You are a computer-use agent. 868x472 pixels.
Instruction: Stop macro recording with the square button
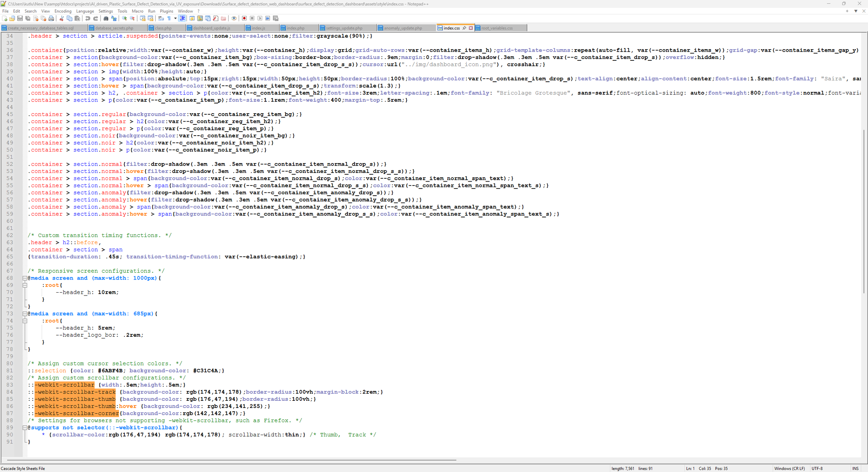pyautogui.click(x=252, y=18)
